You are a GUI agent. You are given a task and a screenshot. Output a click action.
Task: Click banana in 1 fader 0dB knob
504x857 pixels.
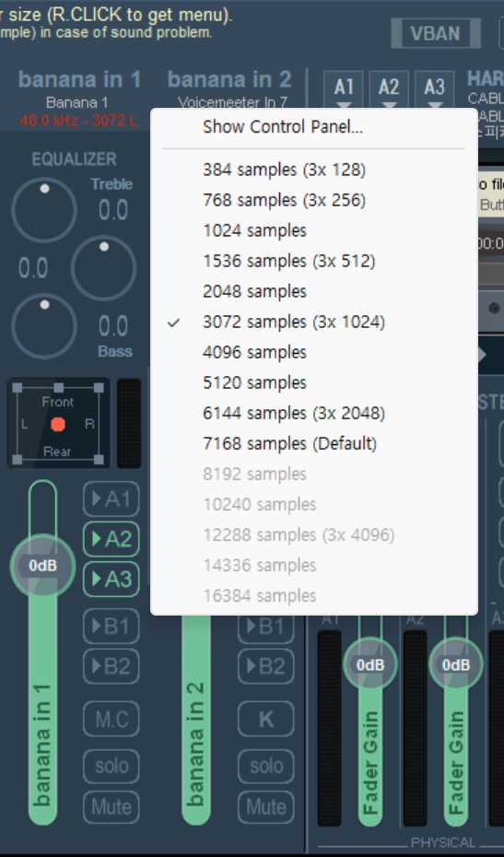coord(42,566)
